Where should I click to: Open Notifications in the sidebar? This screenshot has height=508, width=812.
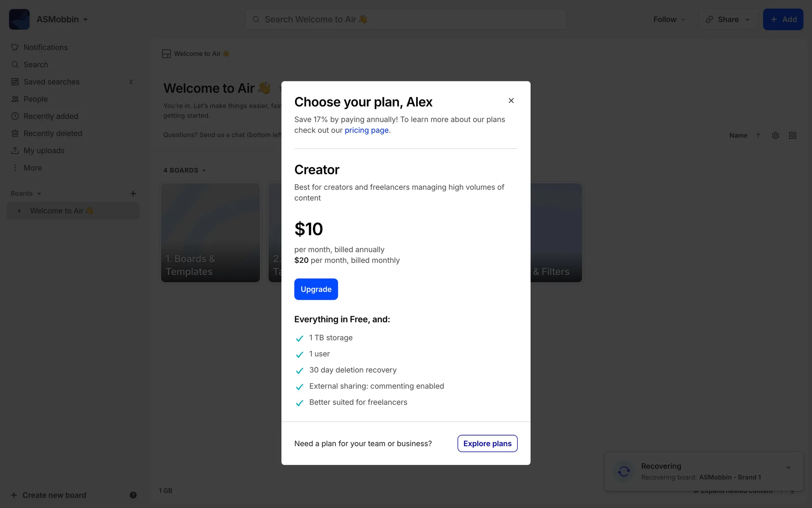(45, 47)
